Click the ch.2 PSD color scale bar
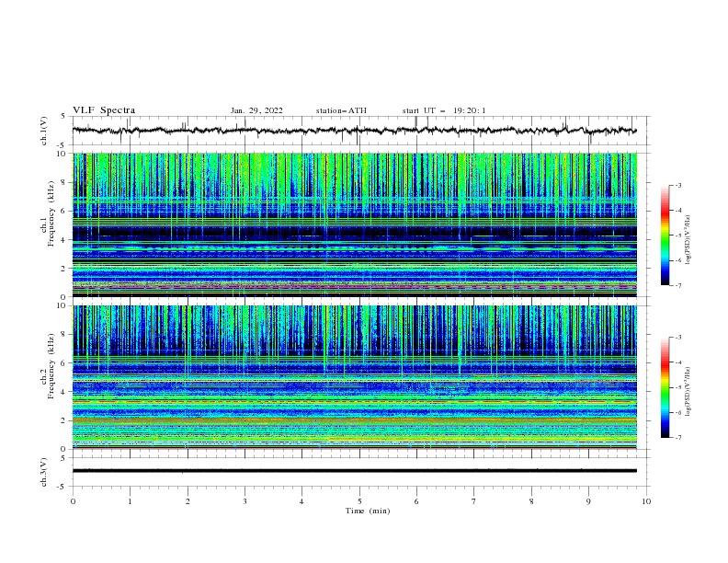Viewport: 728px width, 563px height. coord(665,387)
